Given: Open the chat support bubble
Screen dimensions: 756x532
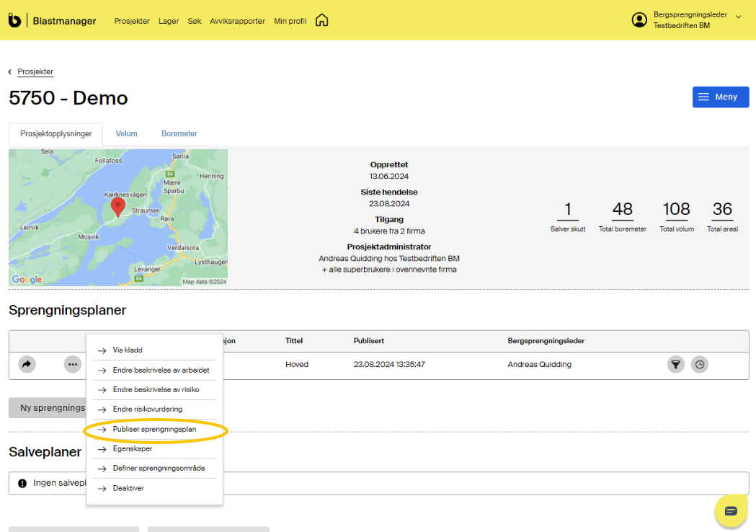Looking at the screenshot, I should 731,511.
